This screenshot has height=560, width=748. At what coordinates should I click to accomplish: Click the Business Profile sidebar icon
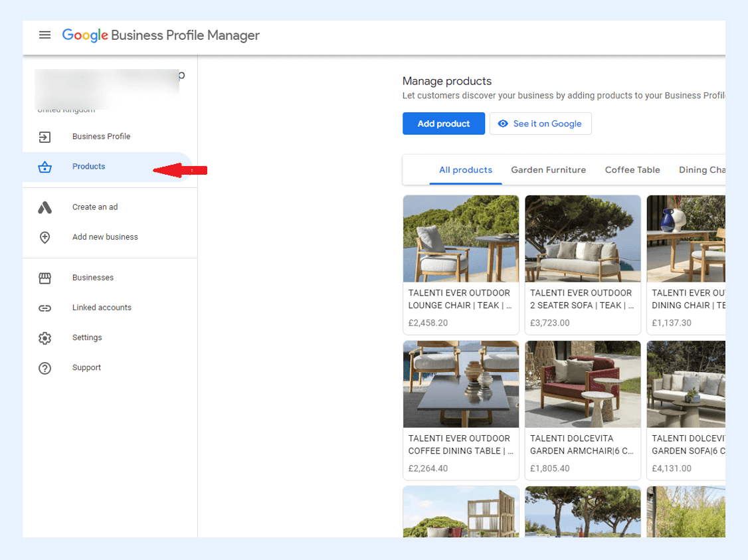tap(45, 137)
